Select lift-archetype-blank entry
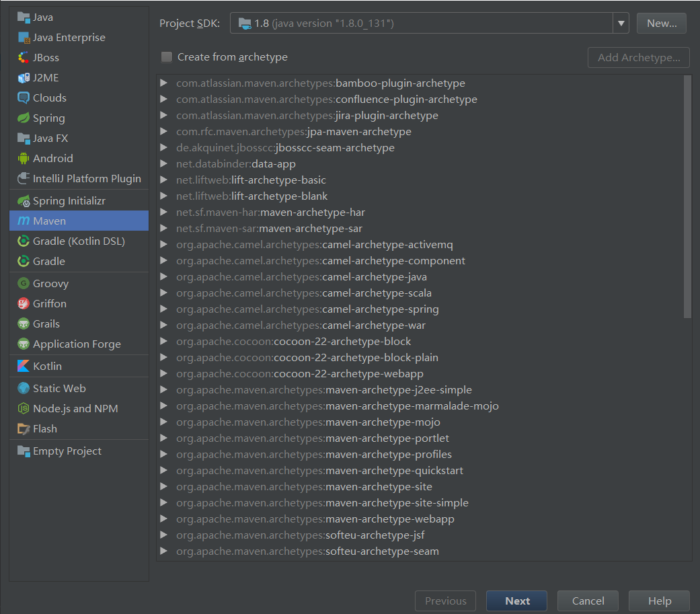This screenshot has height=614, width=700. point(251,196)
